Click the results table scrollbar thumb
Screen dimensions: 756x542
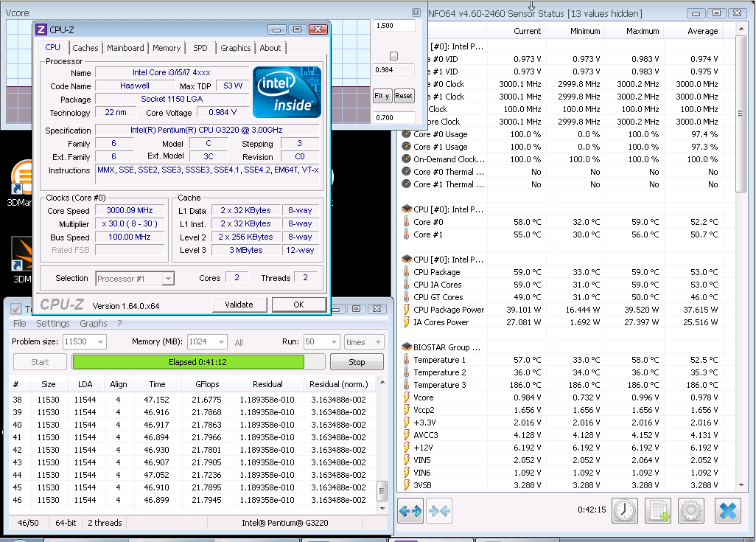382,492
